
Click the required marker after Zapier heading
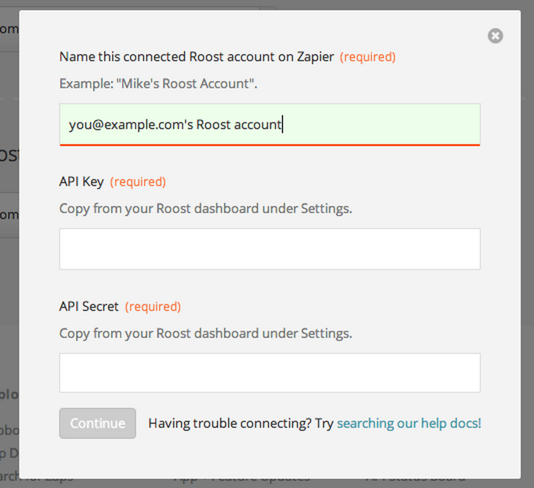click(368, 57)
